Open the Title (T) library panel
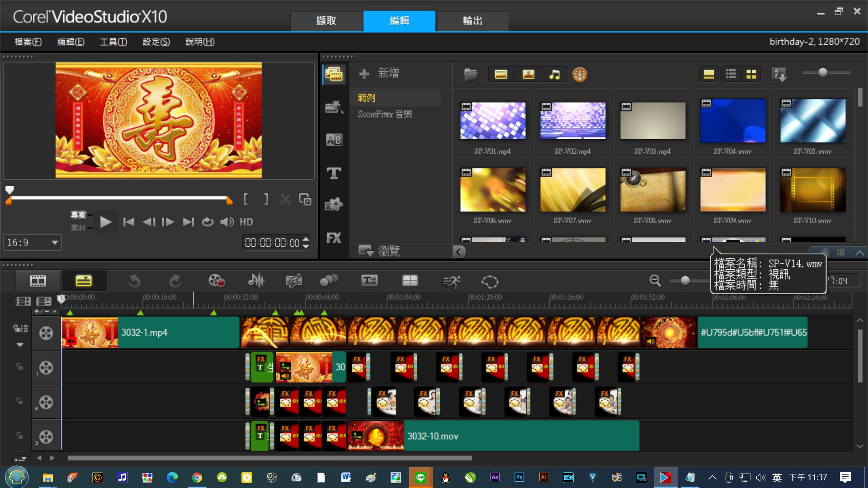This screenshot has height=488, width=868. pos(334,173)
